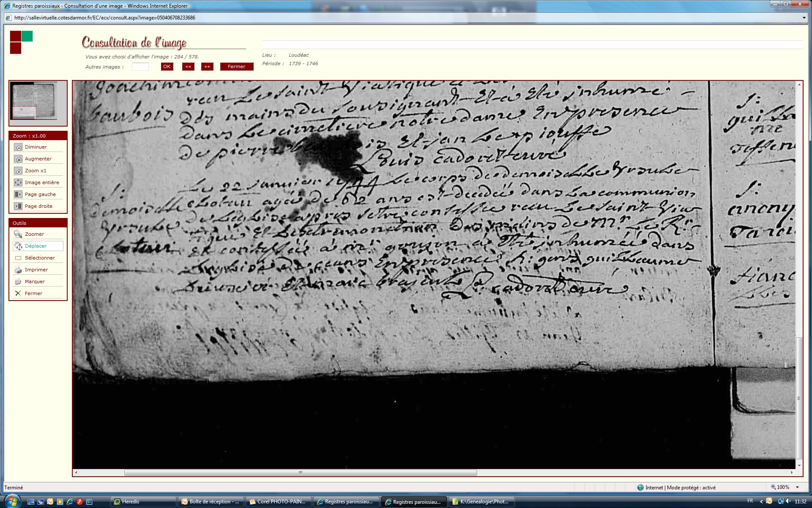Go to previous image with «« button
Image resolution: width=812 pixels, height=508 pixels.
tap(188, 66)
